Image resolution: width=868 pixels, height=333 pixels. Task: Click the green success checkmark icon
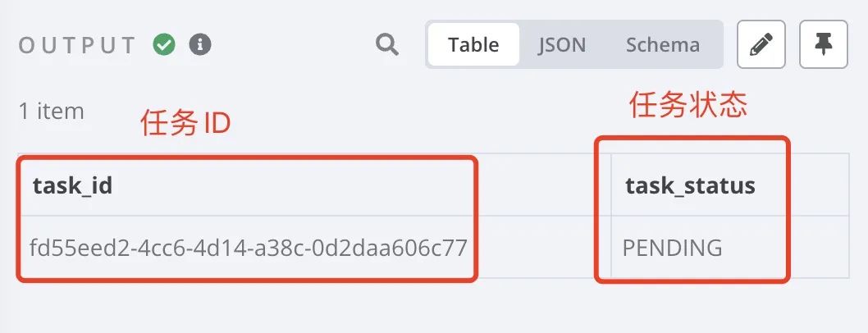click(x=164, y=45)
